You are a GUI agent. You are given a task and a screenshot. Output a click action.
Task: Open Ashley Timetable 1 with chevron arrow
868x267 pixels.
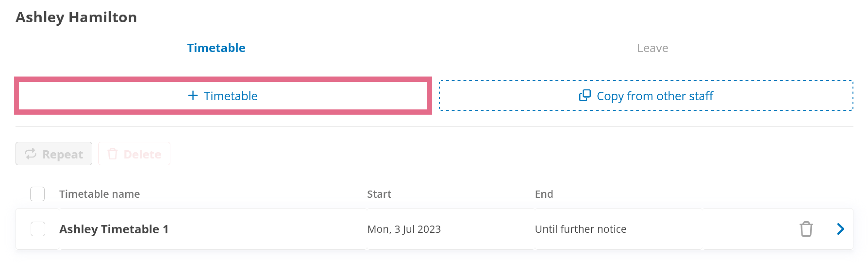click(840, 229)
